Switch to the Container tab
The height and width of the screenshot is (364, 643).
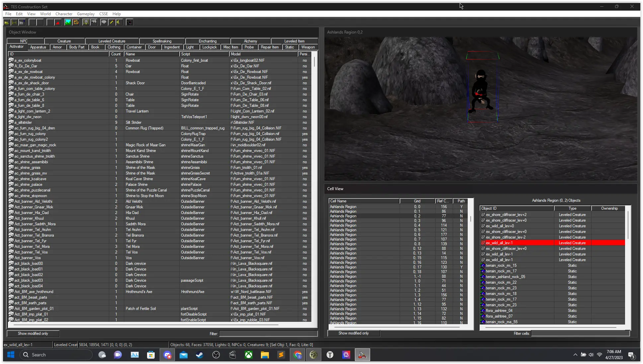pos(134,47)
